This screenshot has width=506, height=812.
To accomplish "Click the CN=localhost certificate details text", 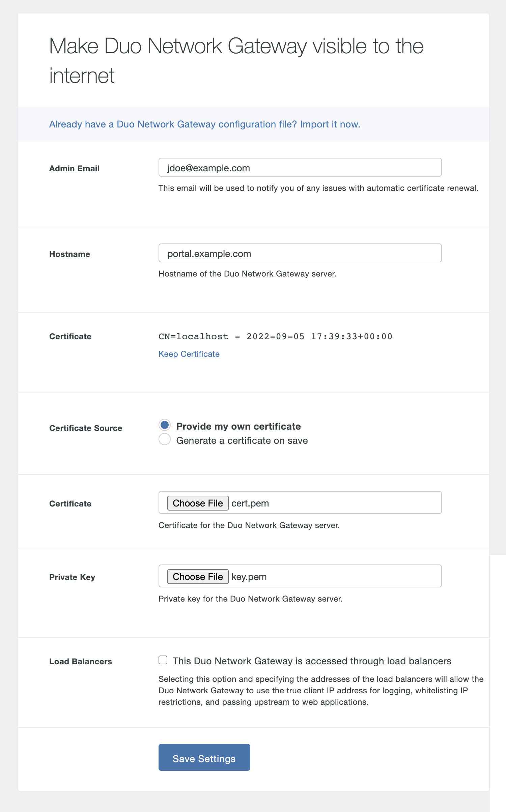I will (x=275, y=337).
